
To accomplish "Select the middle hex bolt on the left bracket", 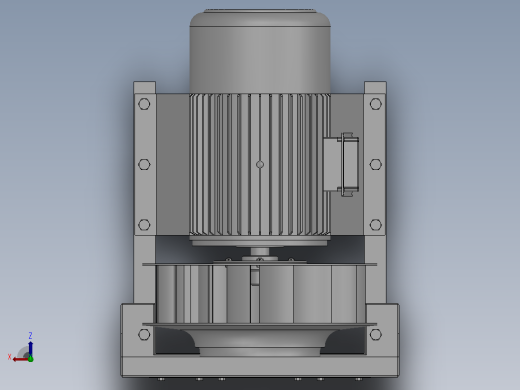I will (144, 164).
